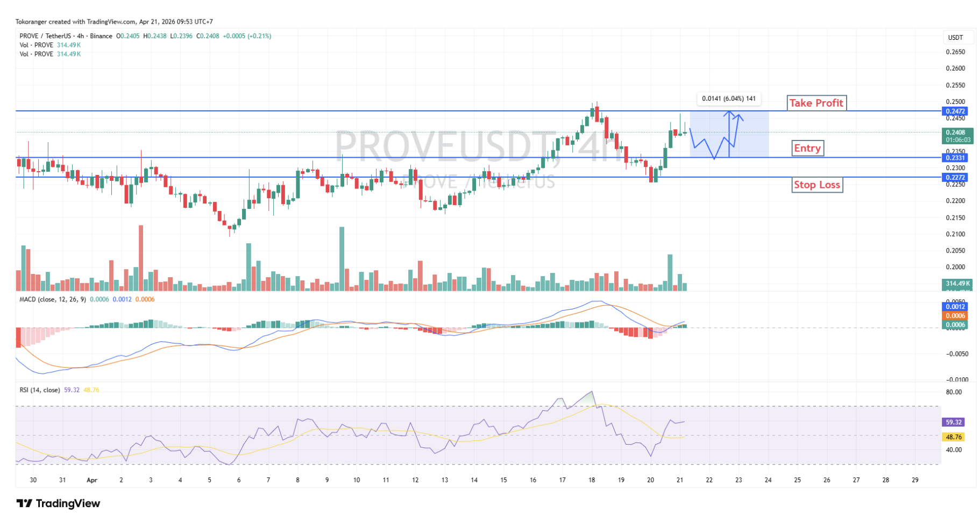The height and width of the screenshot is (520, 980).
Task: Click the upward blue arrow in the projection box
Action: click(x=729, y=135)
